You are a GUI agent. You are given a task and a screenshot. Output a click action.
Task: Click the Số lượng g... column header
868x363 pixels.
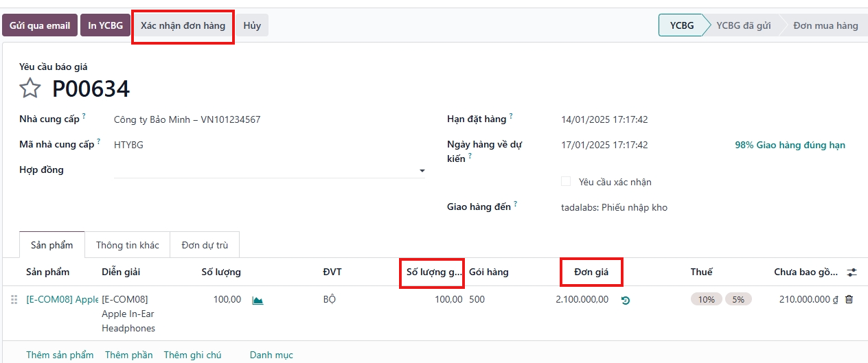pyautogui.click(x=434, y=272)
